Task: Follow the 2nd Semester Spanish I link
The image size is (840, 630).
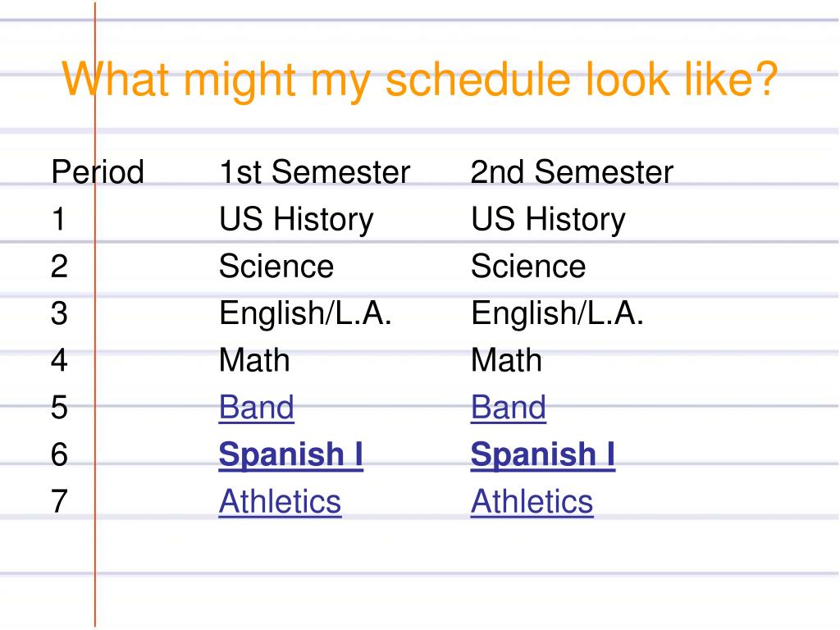Action: (x=543, y=455)
